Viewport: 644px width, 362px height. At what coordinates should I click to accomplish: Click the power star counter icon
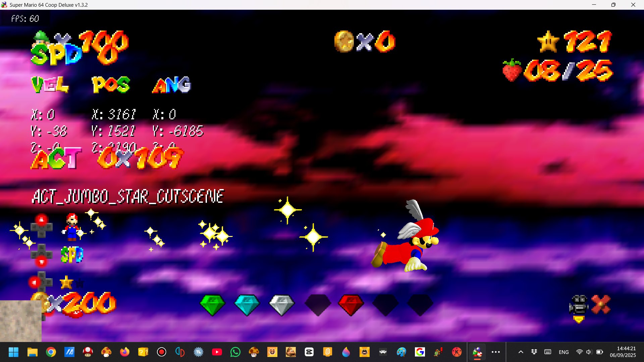point(548,42)
